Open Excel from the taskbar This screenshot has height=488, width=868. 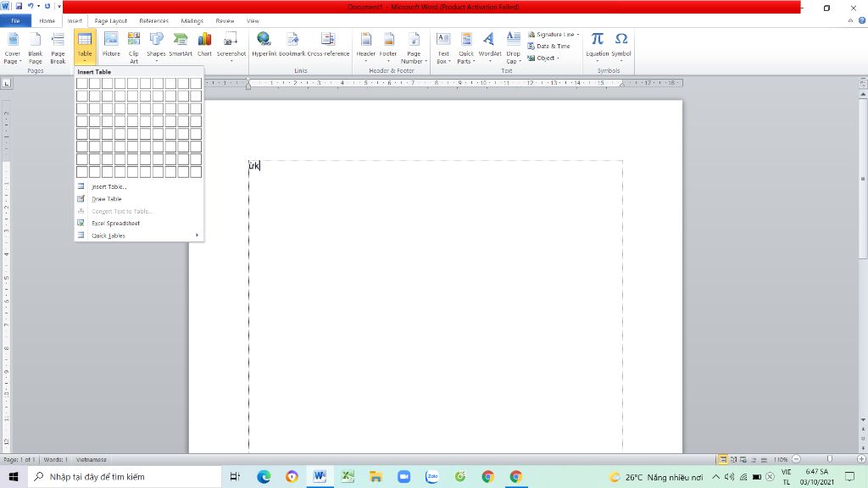coord(348,476)
